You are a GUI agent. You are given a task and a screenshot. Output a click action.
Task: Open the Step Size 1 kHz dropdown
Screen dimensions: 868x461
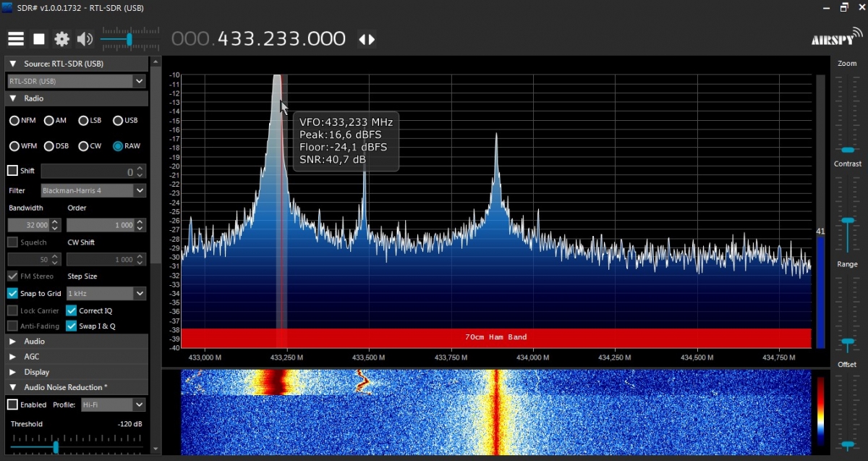[106, 294]
